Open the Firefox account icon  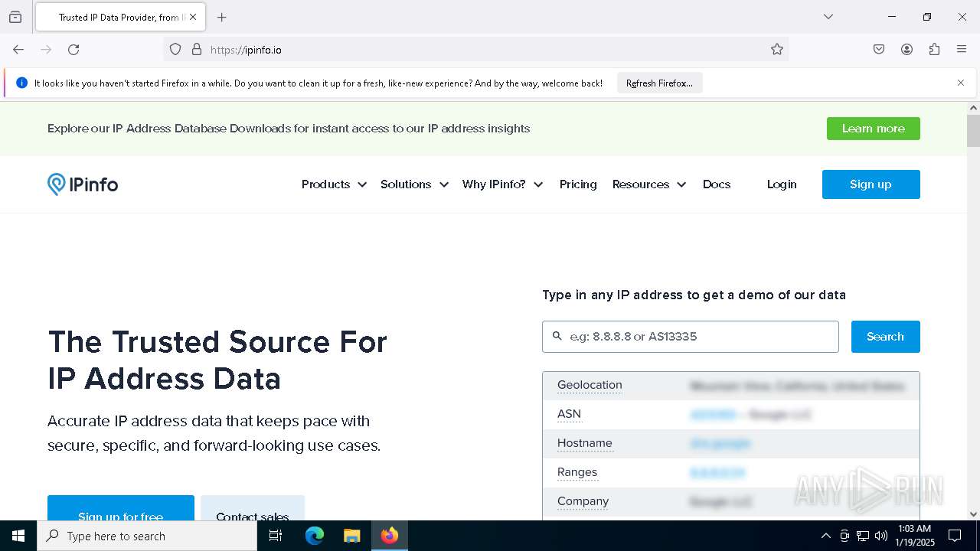click(x=906, y=50)
